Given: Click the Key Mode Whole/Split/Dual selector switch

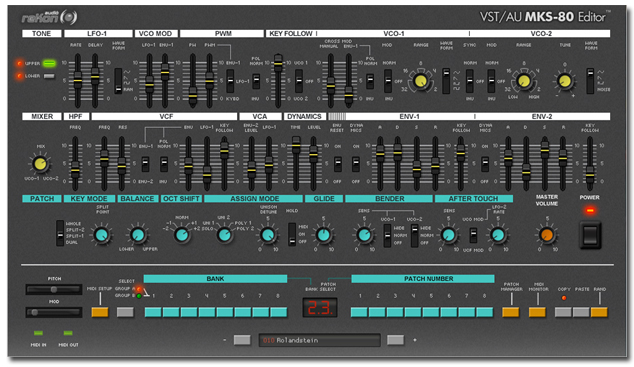Looking at the screenshot, I should [60, 233].
